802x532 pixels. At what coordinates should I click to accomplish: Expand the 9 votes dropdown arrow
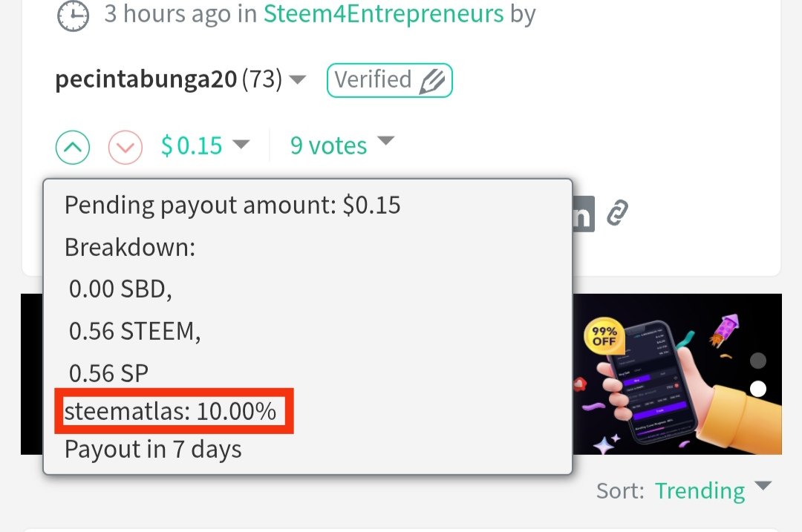pyautogui.click(x=385, y=140)
